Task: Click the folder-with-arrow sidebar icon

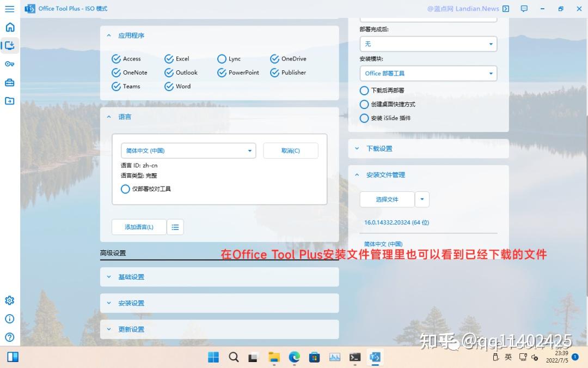Action: click(9, 101)
